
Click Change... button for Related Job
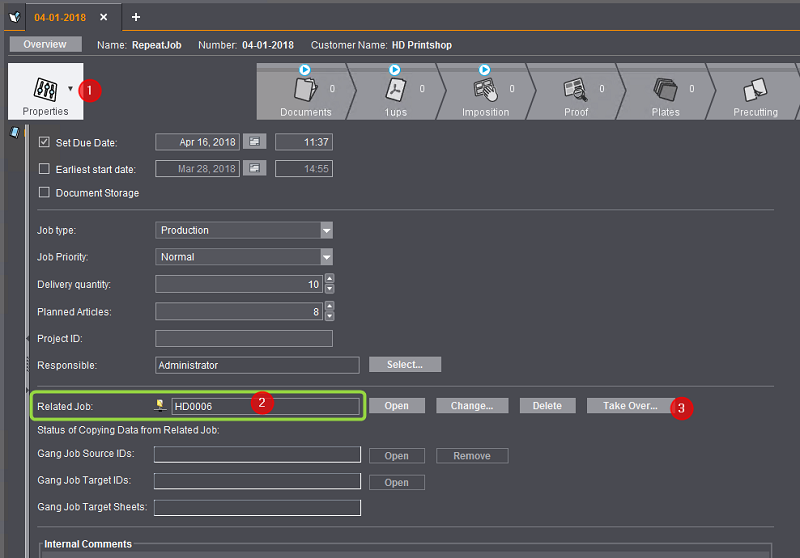point(471,406)
